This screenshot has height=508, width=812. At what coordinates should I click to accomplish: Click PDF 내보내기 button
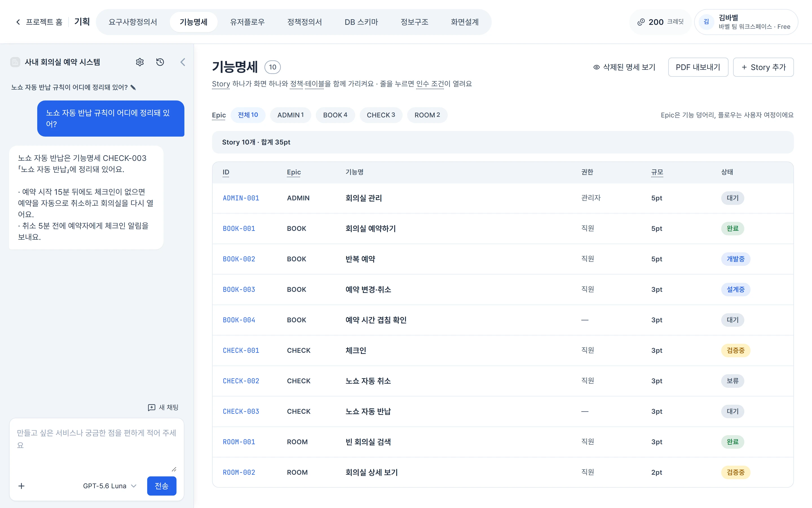click(x=698, y=67)
